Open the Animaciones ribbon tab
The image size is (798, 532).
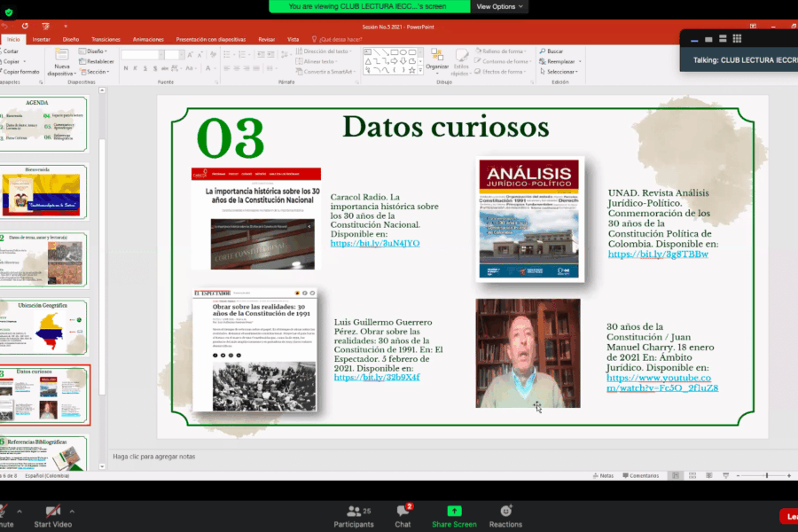point(148,39)
